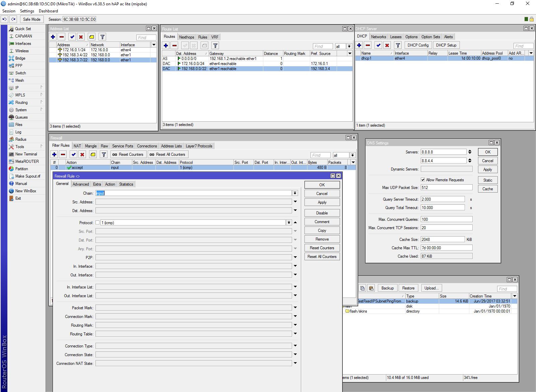
Task: Toggle Safe Mode
Action: pyautogui.click(x=31, y=19)
